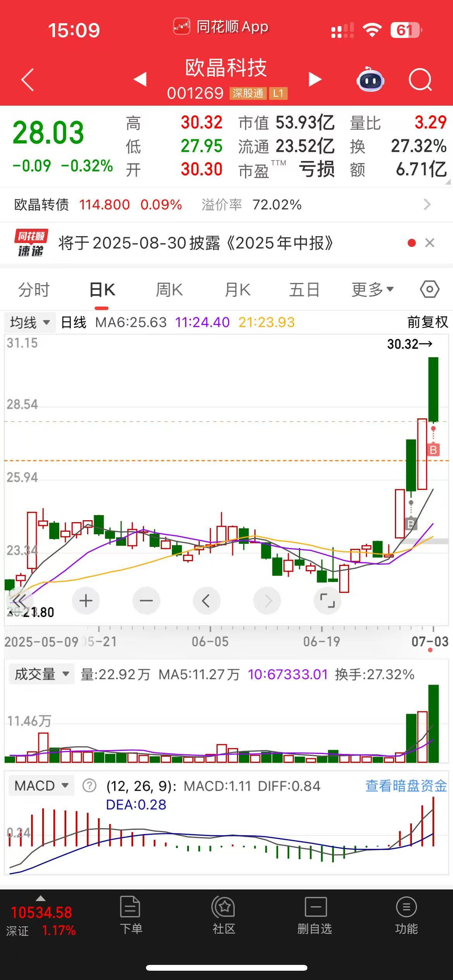Tap gray B marker on chart
The height and width of the screenshot is (980, 453).
click(x=411, y=524)
